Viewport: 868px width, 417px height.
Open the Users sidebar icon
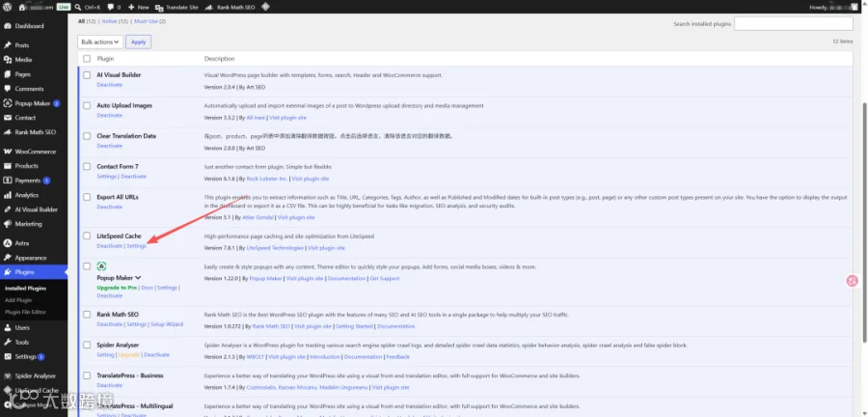(7, 328)
